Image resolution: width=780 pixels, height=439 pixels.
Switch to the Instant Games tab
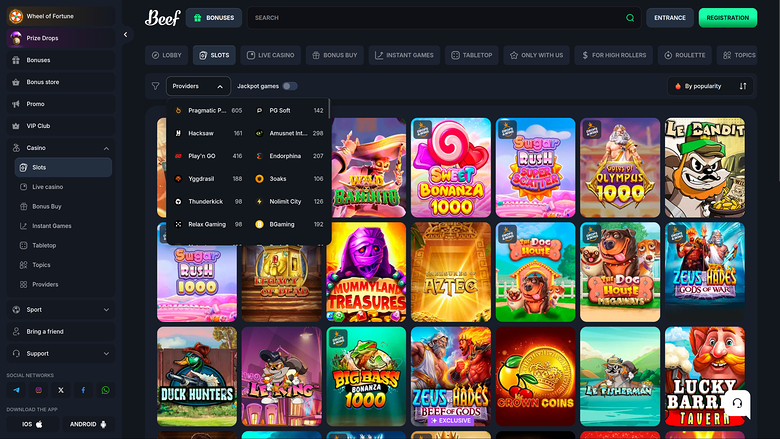pyautogui.click(x=404, y=55)
